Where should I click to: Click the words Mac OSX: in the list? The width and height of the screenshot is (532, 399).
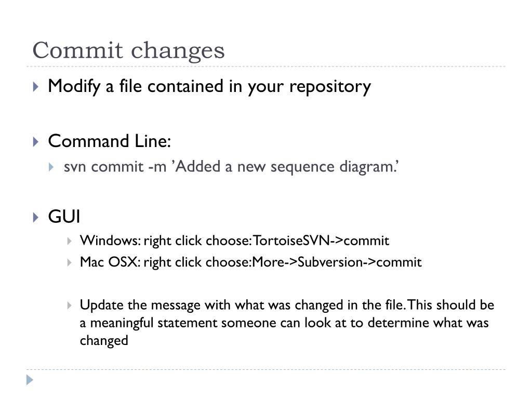pos(110,262)
